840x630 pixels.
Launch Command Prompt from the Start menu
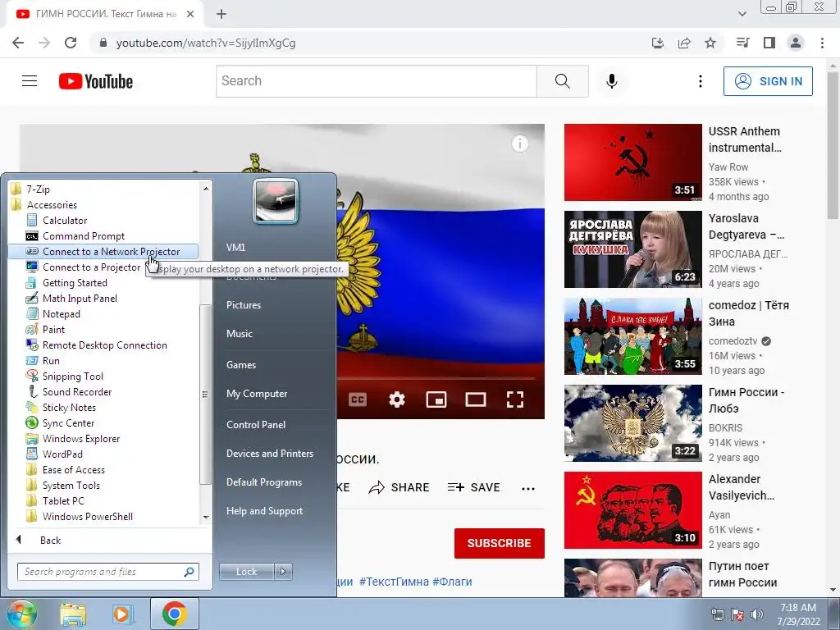(83, 235)
